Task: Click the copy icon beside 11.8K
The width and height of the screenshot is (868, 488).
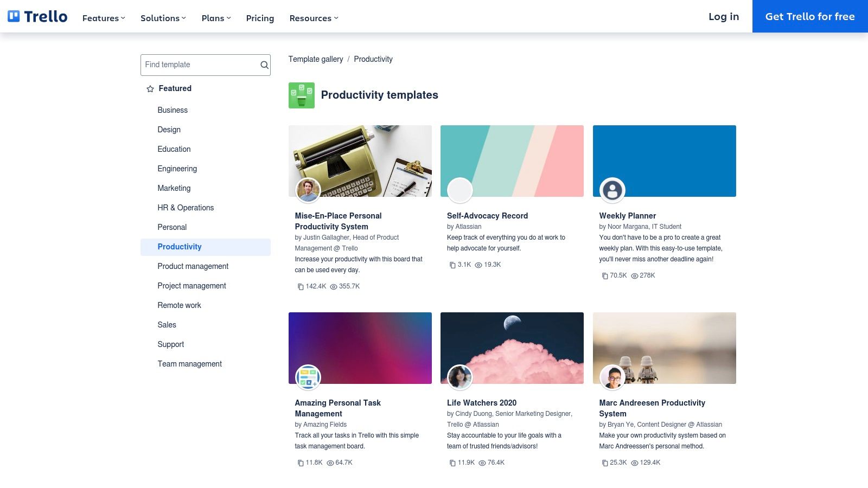Action: [301, 463]
